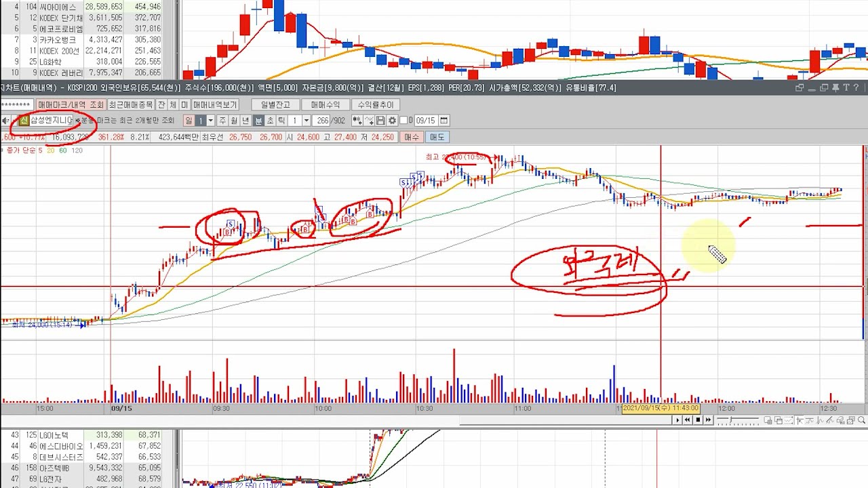Click the stop button under the chart

(698, 420)
